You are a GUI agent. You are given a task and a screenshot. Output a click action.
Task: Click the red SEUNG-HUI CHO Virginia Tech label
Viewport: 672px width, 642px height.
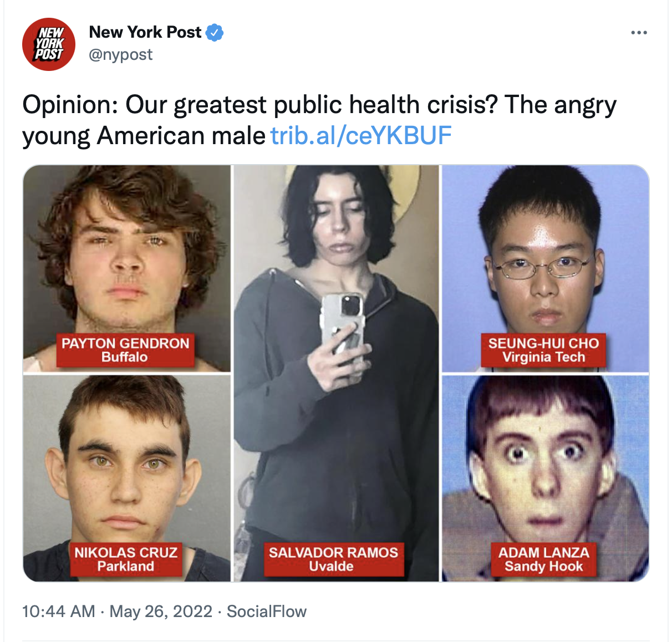543,350
